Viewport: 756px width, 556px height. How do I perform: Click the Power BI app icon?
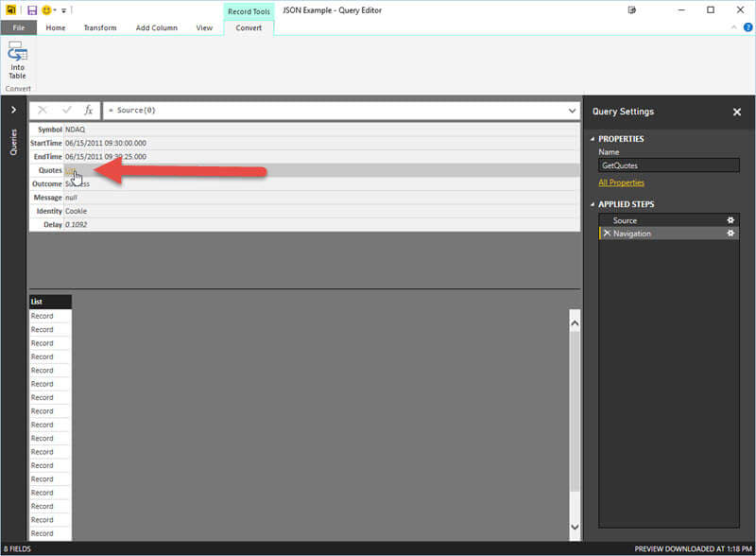tap(10, 9)
